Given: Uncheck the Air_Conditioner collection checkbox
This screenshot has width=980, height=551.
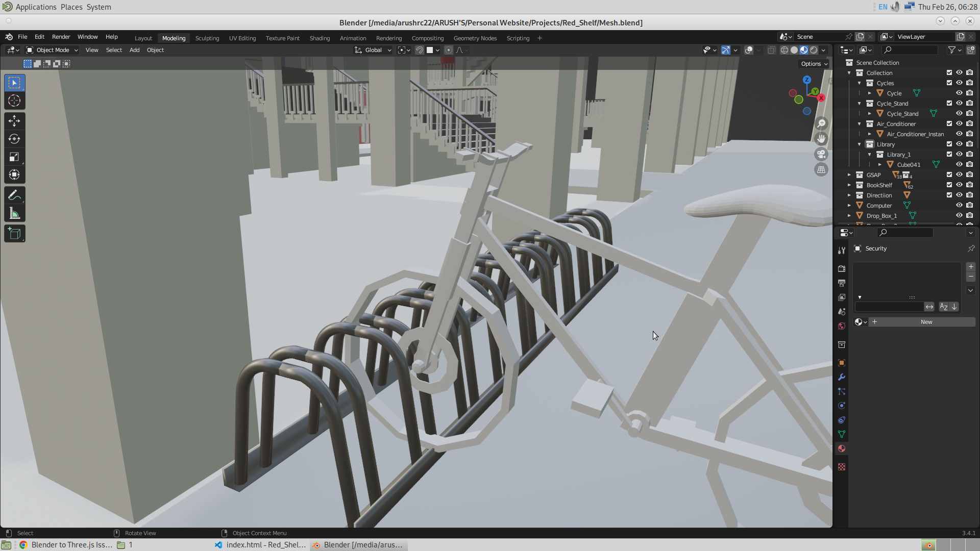Looking at the screenshot, I should click(949, 123).
